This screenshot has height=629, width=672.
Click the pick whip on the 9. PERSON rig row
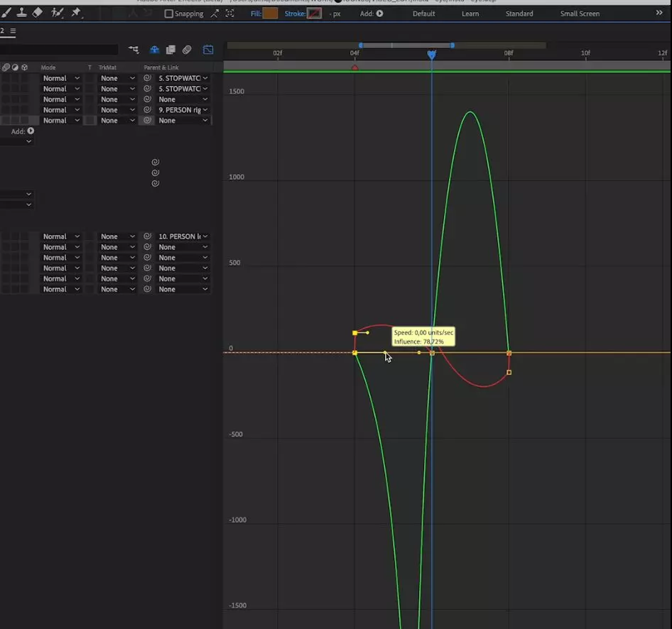click(147, 109)
